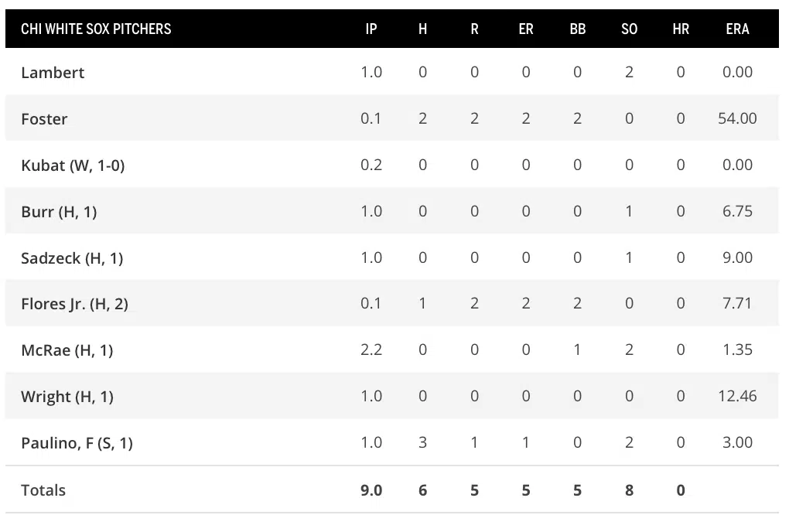This screenshot has width=789, height=532.
Task: Click Flores Jr. (H, 2) name
Action: click(74, 304)
